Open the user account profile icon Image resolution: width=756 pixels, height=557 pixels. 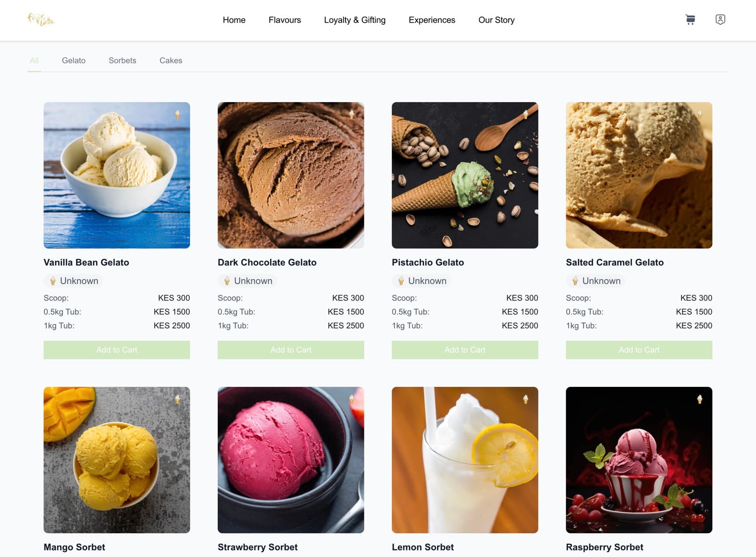720,20
